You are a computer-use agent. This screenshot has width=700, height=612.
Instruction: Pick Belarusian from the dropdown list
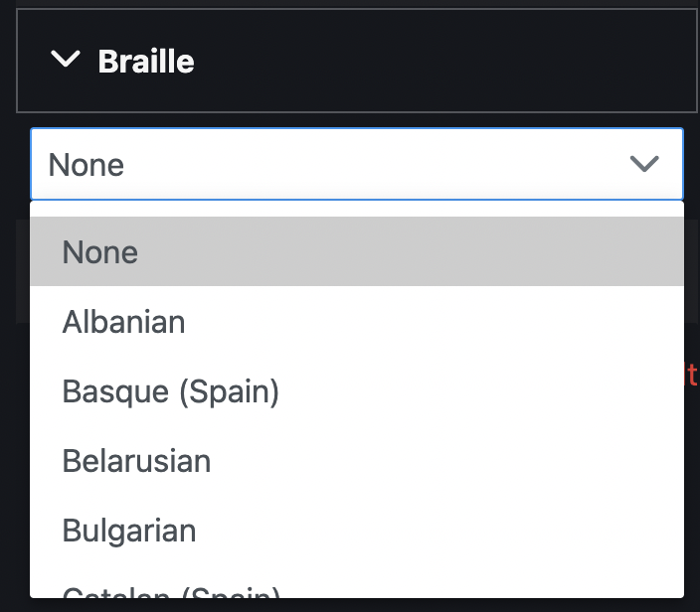[137, 461]
